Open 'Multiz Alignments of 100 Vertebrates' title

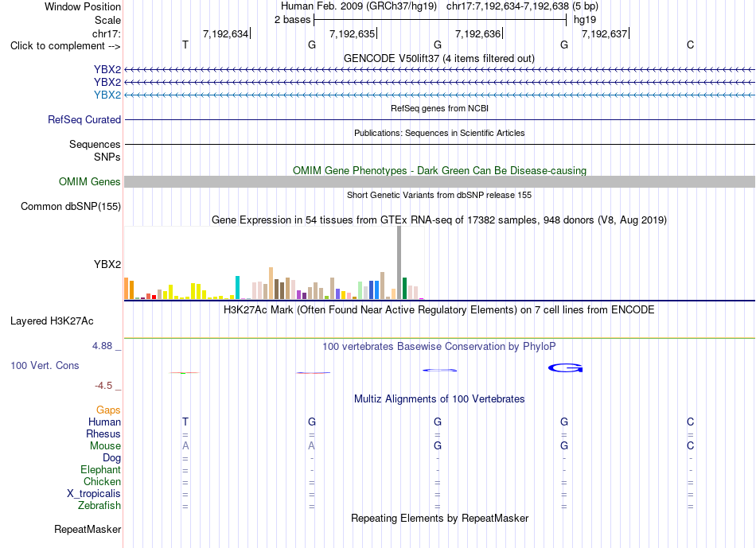439,399
